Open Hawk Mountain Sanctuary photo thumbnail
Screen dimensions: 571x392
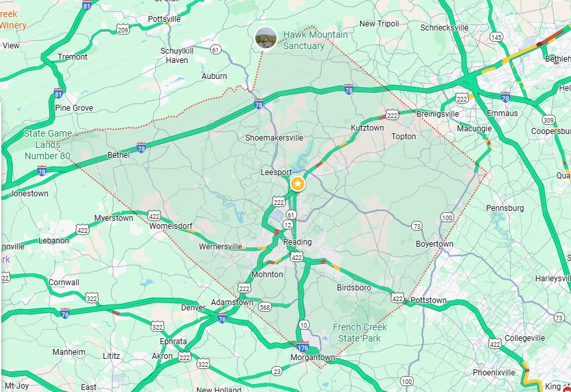point(266,38)
